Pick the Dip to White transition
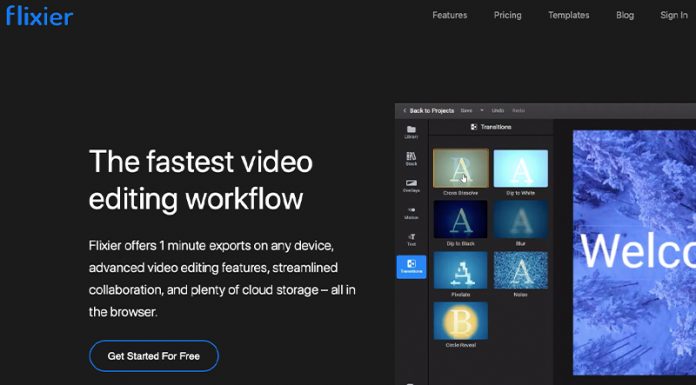This screenshot has width=696, height=385. 521,168
